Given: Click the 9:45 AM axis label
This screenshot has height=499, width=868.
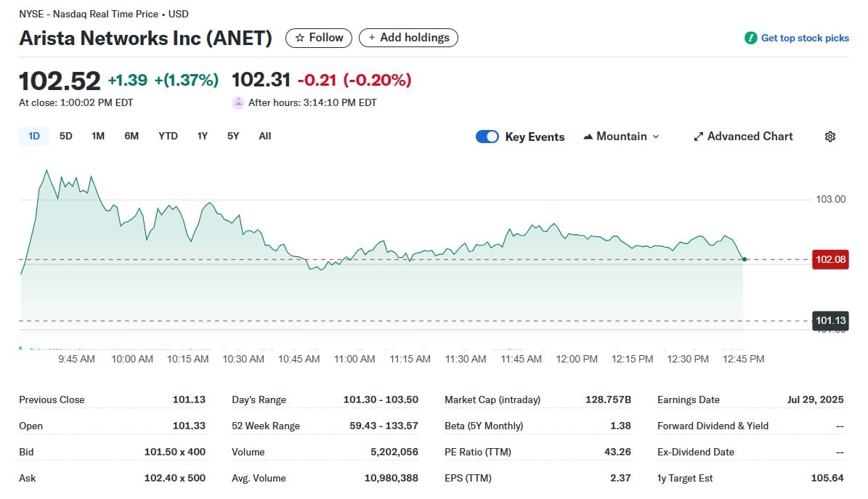Looking at the screenshot, I should pyautogui.click(x=76, y=359).
